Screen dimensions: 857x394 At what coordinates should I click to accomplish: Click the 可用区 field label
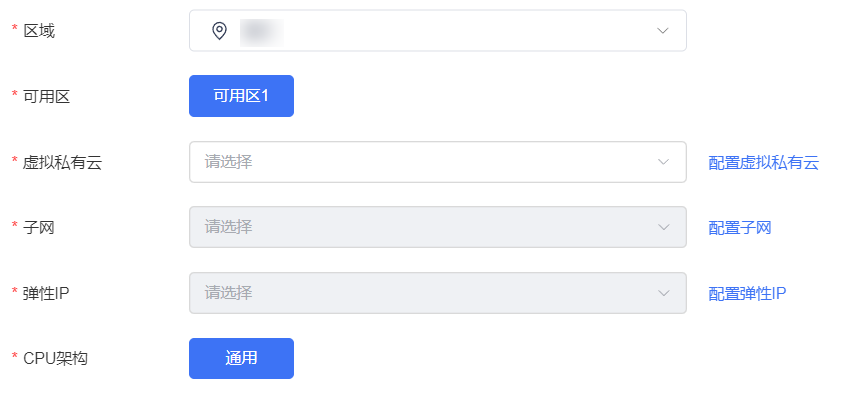(x=46, y=97)
